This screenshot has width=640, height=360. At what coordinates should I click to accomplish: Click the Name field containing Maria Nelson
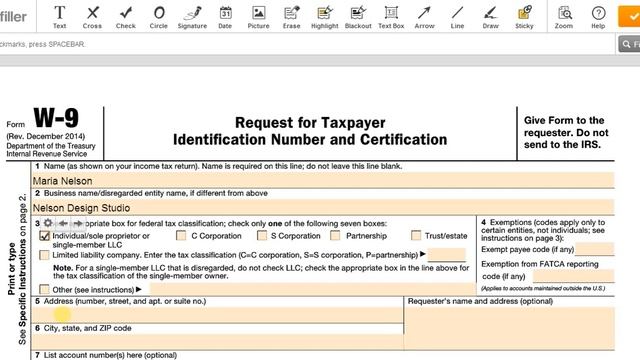click(x=323, y=180)
